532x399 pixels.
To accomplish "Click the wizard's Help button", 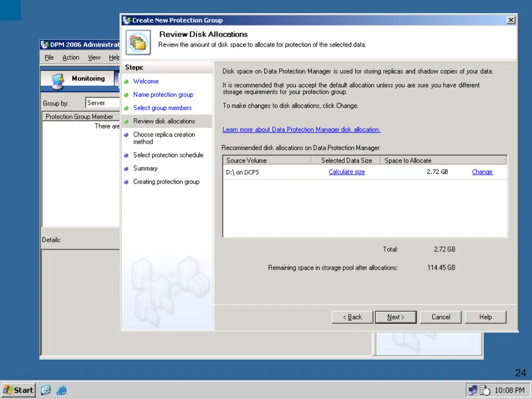I will point(486,317).
